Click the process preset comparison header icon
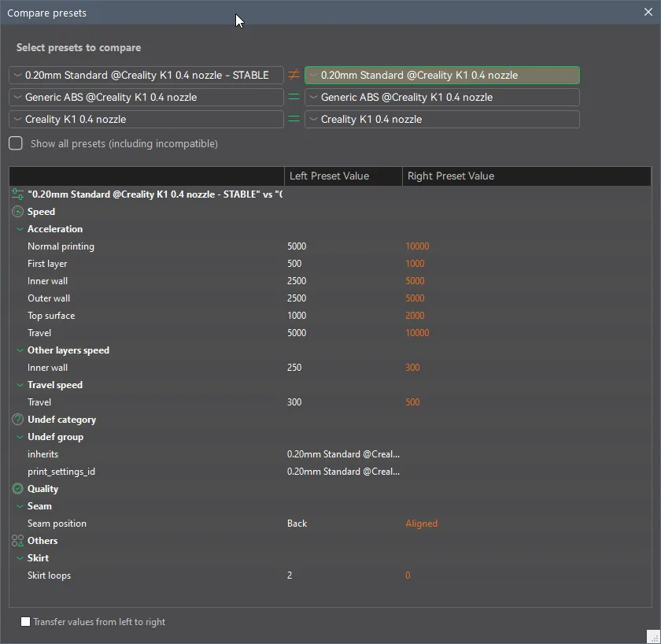The image size is (661, 644). pos(18,194)
